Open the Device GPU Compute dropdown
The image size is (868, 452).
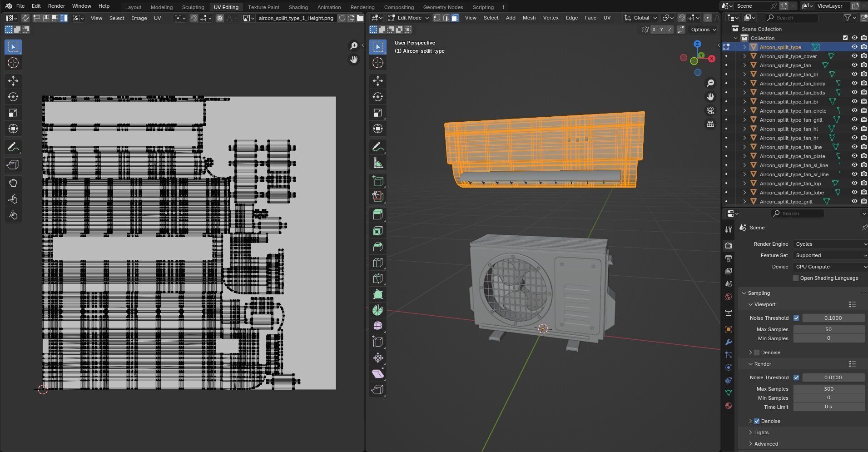830,267
